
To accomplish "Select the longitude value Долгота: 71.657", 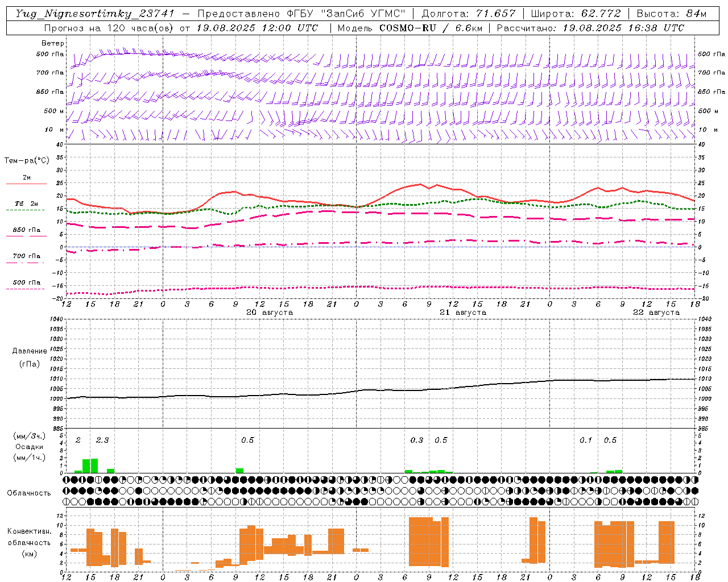I will click(x=469, y=14).
